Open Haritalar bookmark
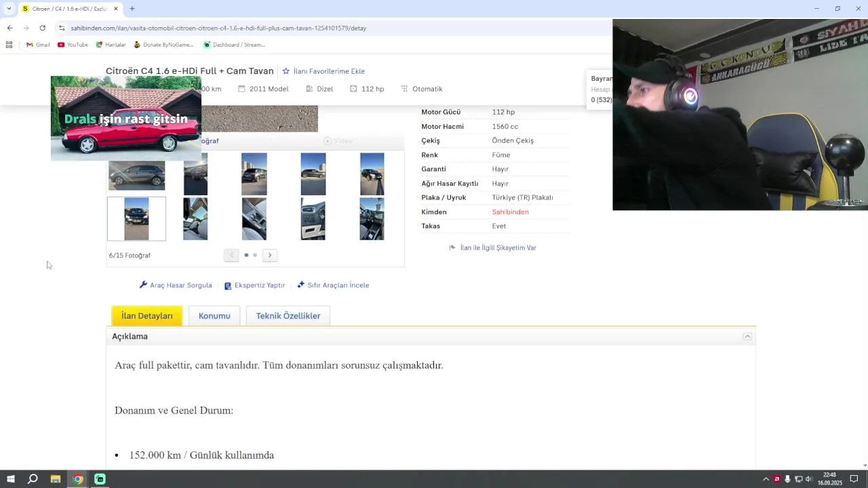The width and height of the screenshot is (868, 488). click(111, 45)
